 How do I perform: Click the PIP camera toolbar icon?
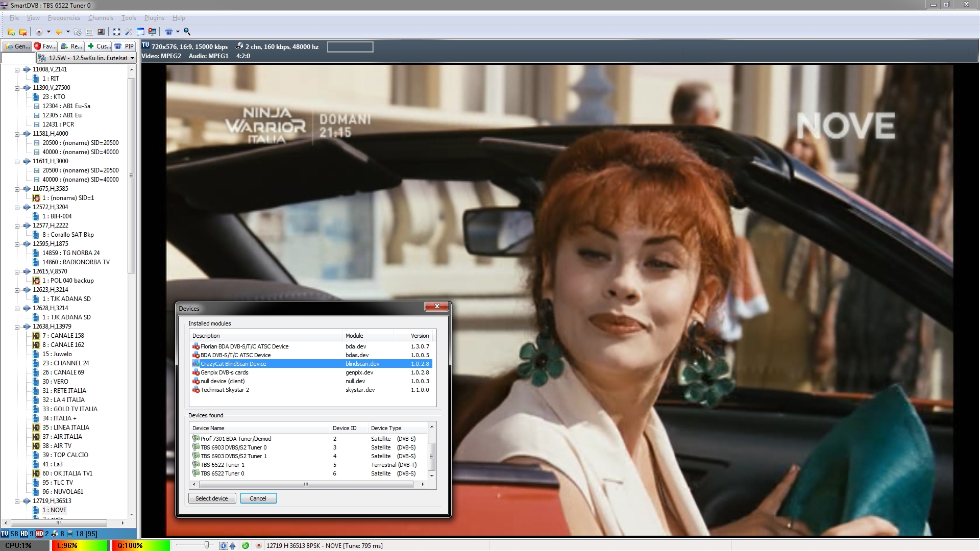[169, 32]
